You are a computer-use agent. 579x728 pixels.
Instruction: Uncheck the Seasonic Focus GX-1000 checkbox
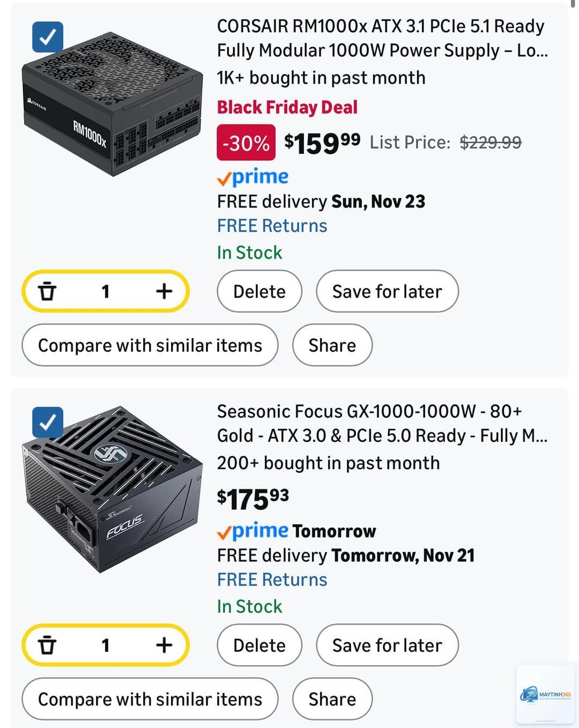[48, 422]
